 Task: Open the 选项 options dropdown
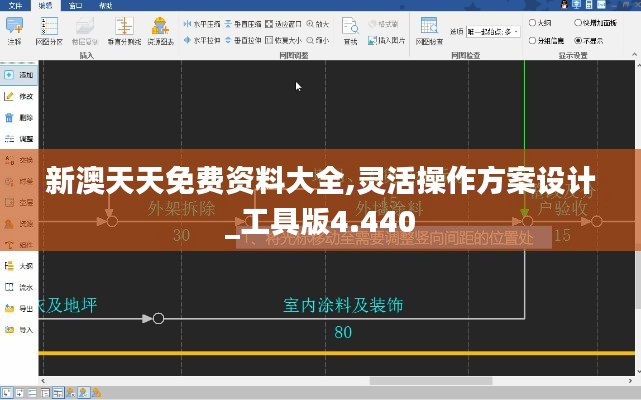click(x=493, y=31)
